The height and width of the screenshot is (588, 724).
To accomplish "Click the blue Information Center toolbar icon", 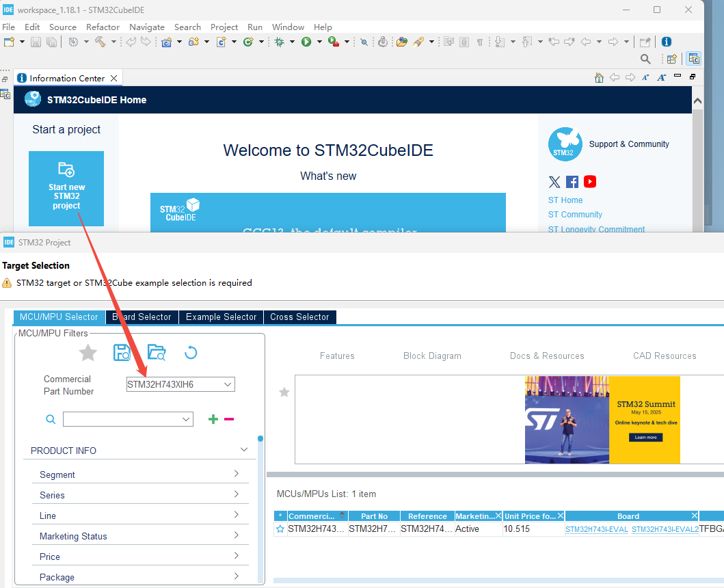I will 667,42.
